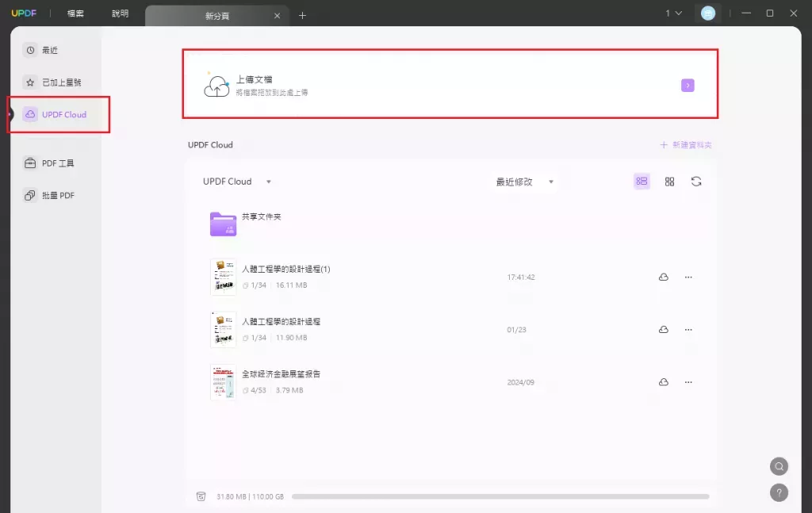Click 新建資料夾 to create folder
The width and height of the screenshot is (812, 513).
point(686,145)
